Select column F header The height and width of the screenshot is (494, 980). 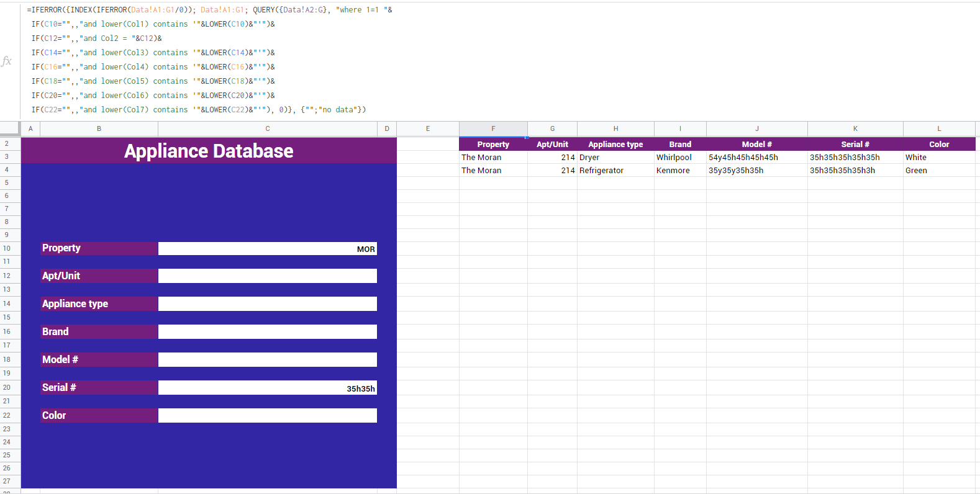coord(493,128)
